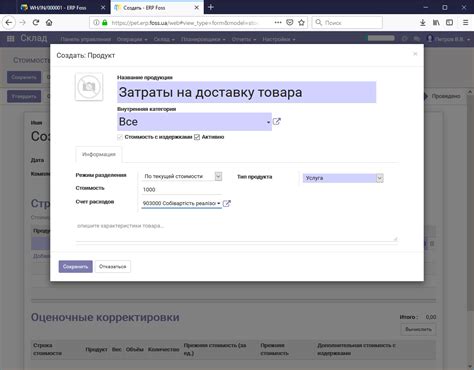Click the Стоимость field with 1000

(x=182, y=190)
